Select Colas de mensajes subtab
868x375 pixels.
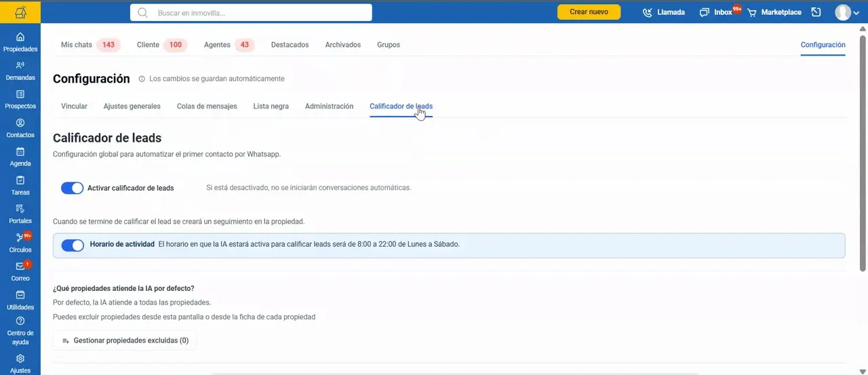[x=207, y=106]
